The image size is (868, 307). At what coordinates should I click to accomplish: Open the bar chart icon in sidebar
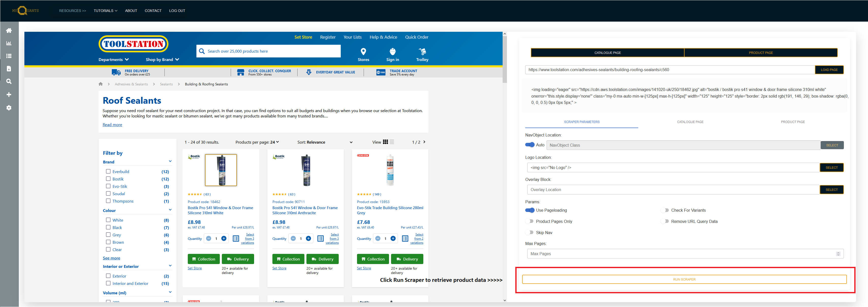pyautogui.click(x=9, y=43)
